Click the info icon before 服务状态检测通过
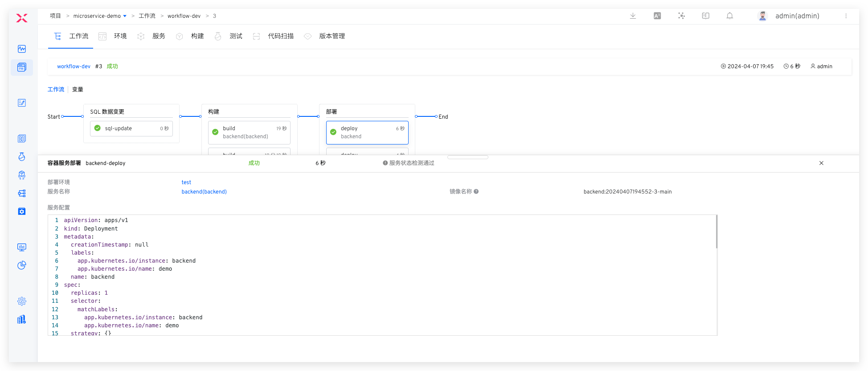This screenshot has width=868, height=371. coord(385,163)
